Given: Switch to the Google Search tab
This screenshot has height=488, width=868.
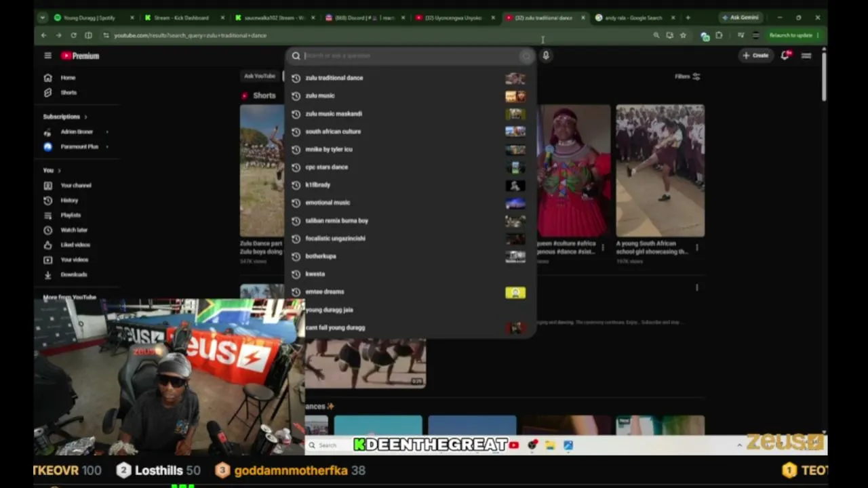Looking at the screenshot, I should [x=634, y=18].
